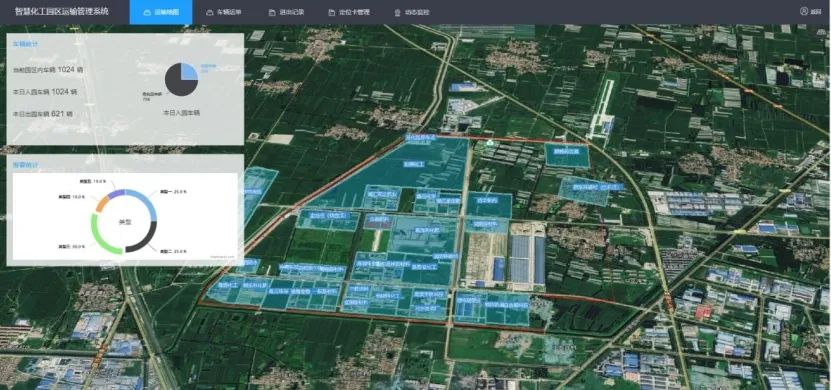The height and width of the screenshot is (390, 831).
Task: Click the green marker icon on the red boundary
Action: pyautogui.click(x=490, y=142)
